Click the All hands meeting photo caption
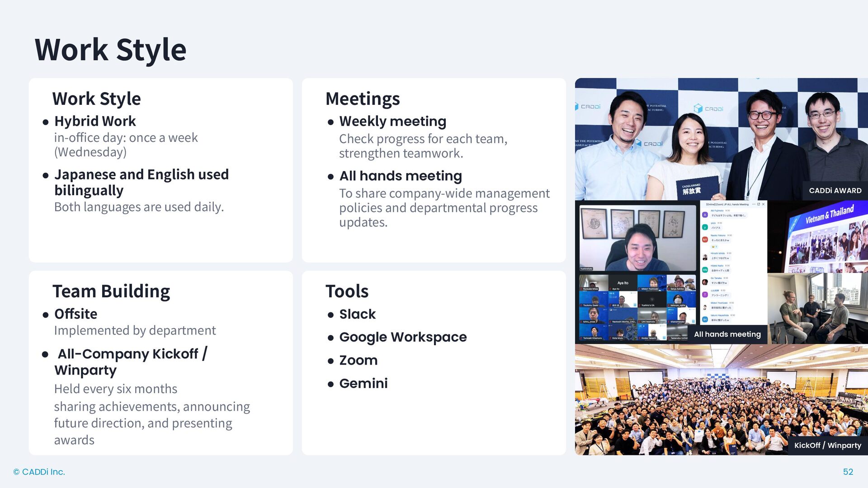 [727, 334]
